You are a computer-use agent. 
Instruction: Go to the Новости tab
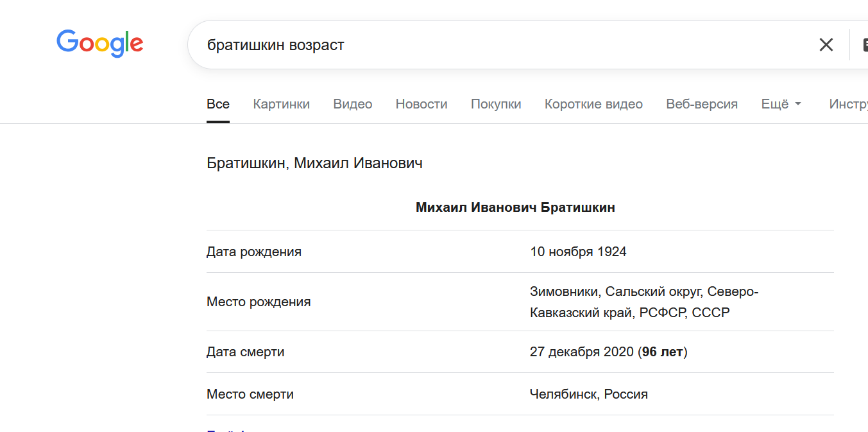click(x=421, y=104)
